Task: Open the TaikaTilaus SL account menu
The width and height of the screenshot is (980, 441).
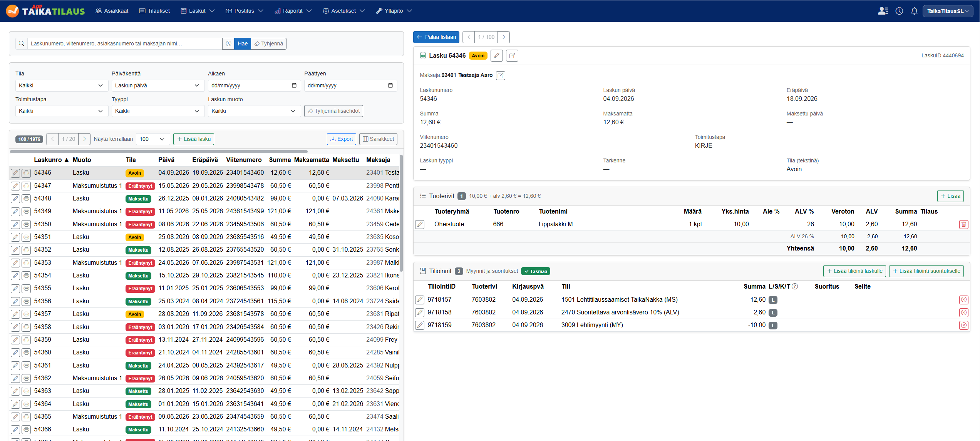Action: (x=948, y=11)
